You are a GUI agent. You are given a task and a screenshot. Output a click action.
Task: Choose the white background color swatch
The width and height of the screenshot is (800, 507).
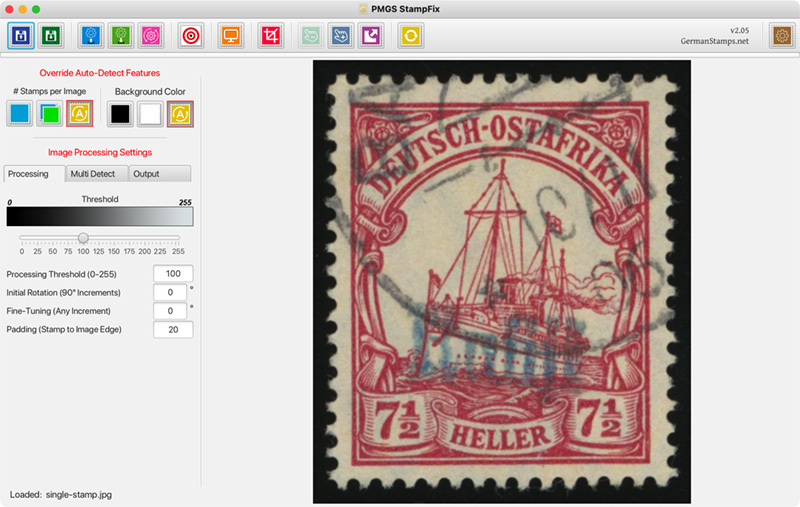pos(150,114)
